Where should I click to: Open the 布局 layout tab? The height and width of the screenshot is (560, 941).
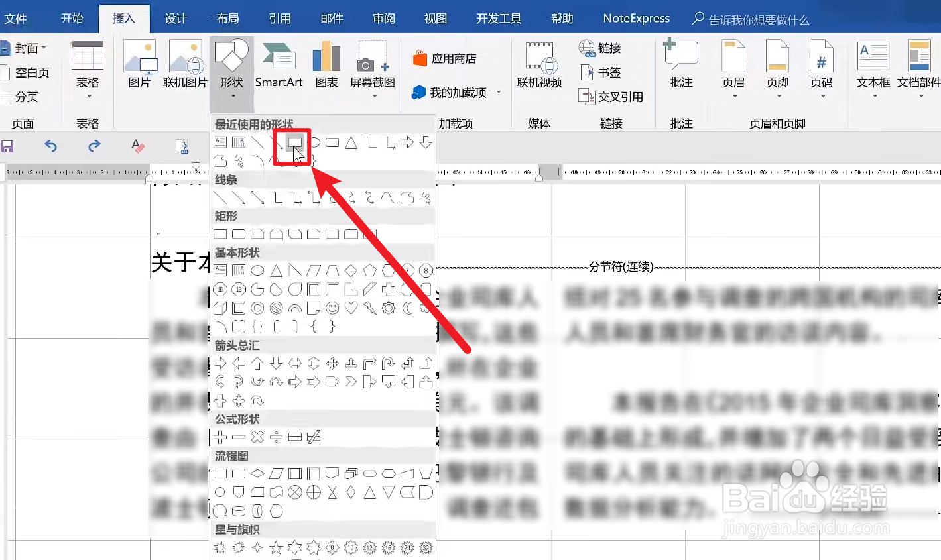coord(227,19)
